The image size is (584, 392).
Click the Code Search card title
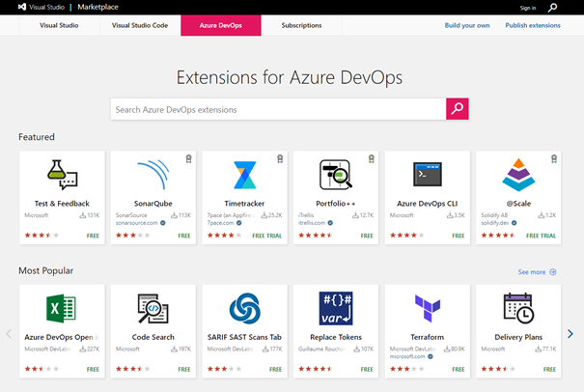153,337
